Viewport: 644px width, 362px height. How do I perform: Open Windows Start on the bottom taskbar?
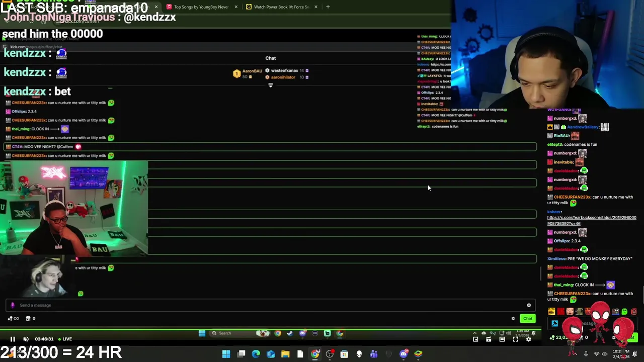226,354
